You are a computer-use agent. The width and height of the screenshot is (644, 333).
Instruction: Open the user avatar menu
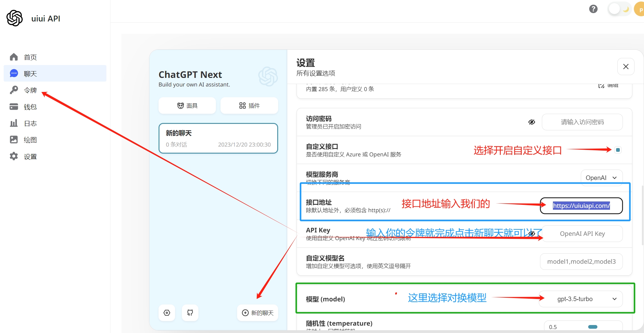point(640,9)
